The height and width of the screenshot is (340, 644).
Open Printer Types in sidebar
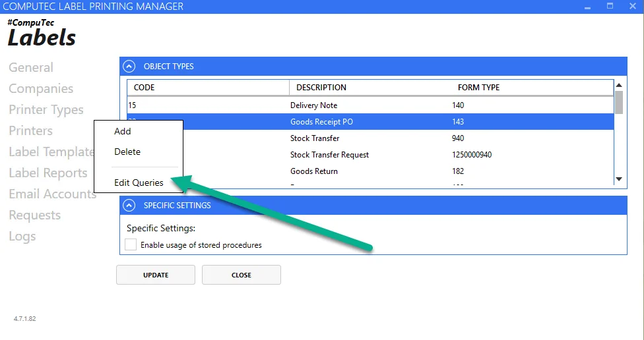click(46, 109)
